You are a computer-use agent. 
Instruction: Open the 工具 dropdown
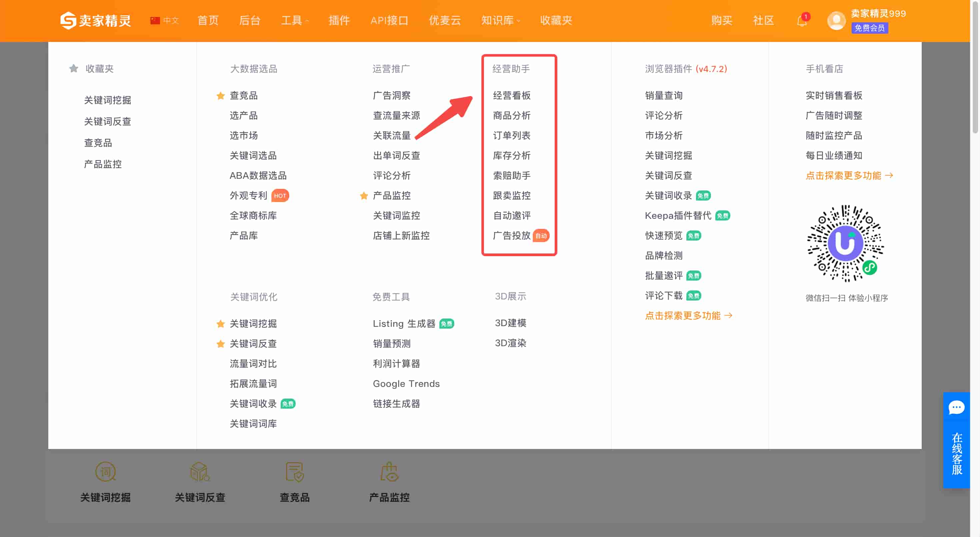[x=292, y=21]
